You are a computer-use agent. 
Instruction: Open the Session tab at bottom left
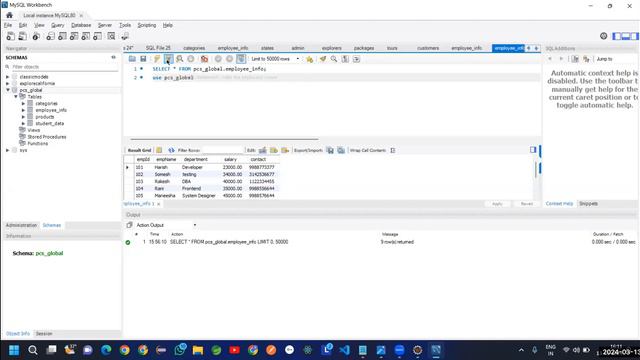click(44, 334)
